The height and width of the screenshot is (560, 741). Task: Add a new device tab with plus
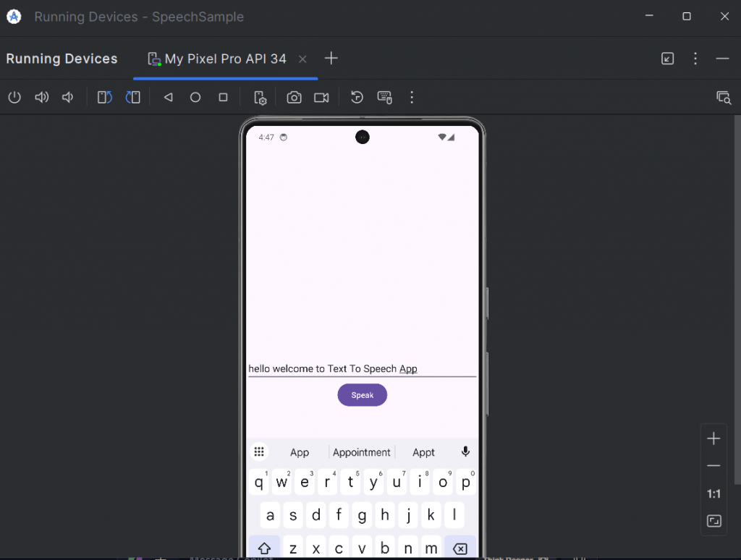click(x=331, y=58)
